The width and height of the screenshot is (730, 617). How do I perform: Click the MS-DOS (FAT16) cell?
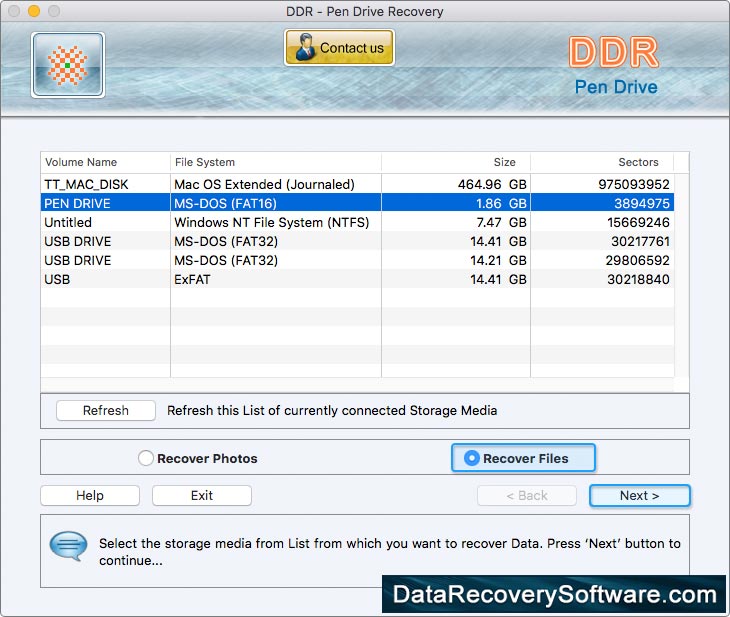(276, 203)
